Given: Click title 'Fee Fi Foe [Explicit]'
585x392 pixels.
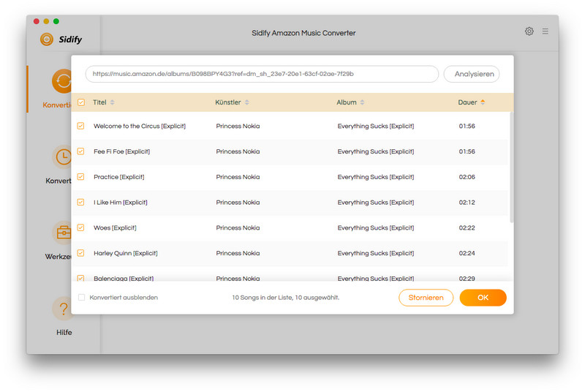Looking at the screenshot, I should tap(121, 151).
